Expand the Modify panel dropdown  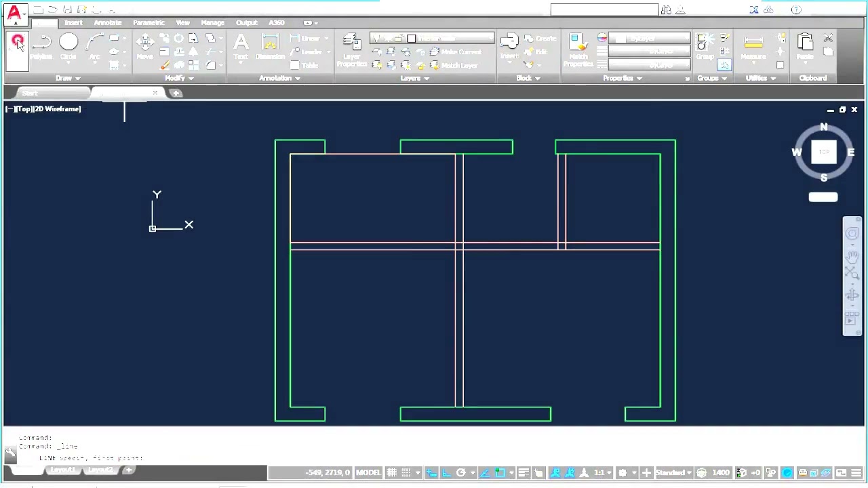point(179,78)
